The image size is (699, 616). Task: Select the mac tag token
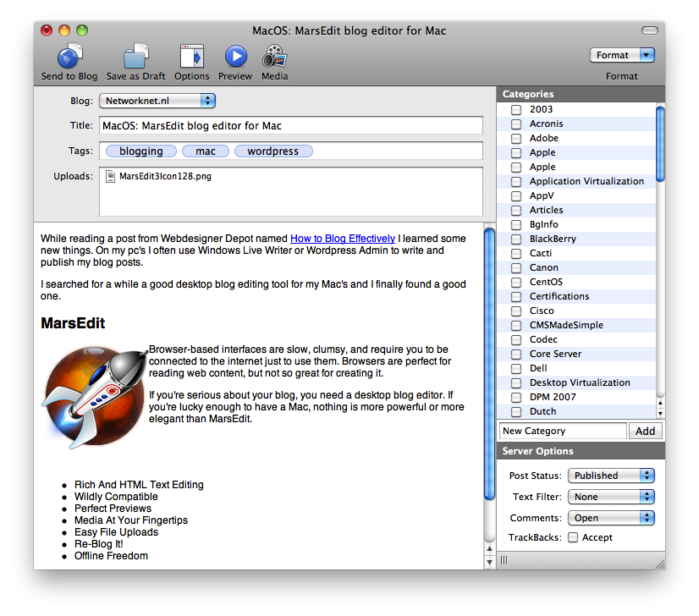tap(206, 151)
